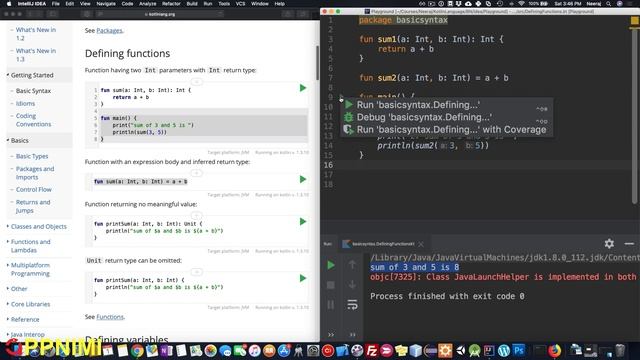This screenshot has height=360, width=640.
Task: Run the printSum omitted Unit sample
Action: pyautogui.click(x=303, y=278)
